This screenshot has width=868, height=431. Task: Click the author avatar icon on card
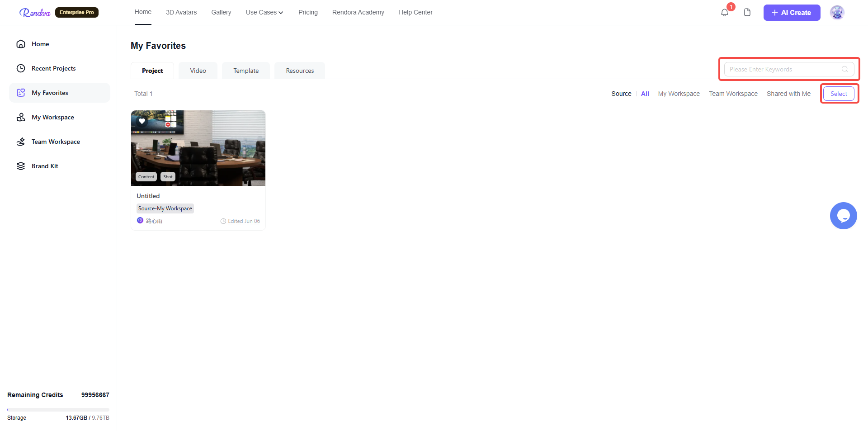140,221
